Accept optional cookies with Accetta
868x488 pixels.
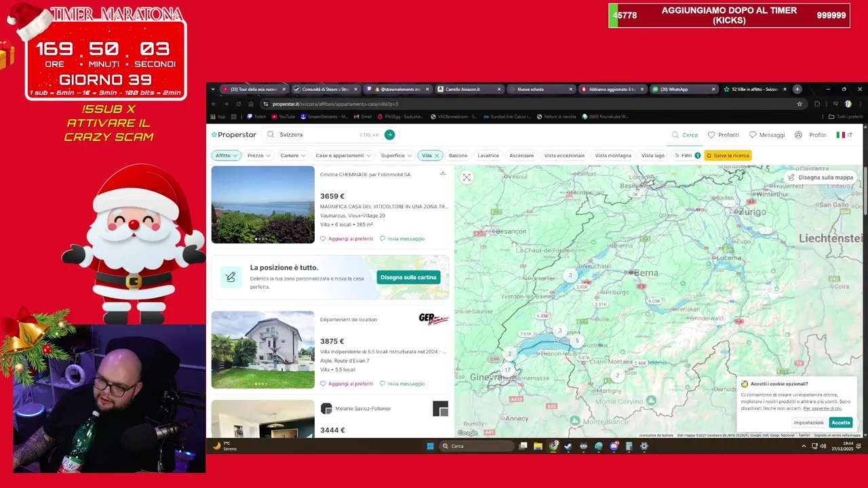[840, 422]
